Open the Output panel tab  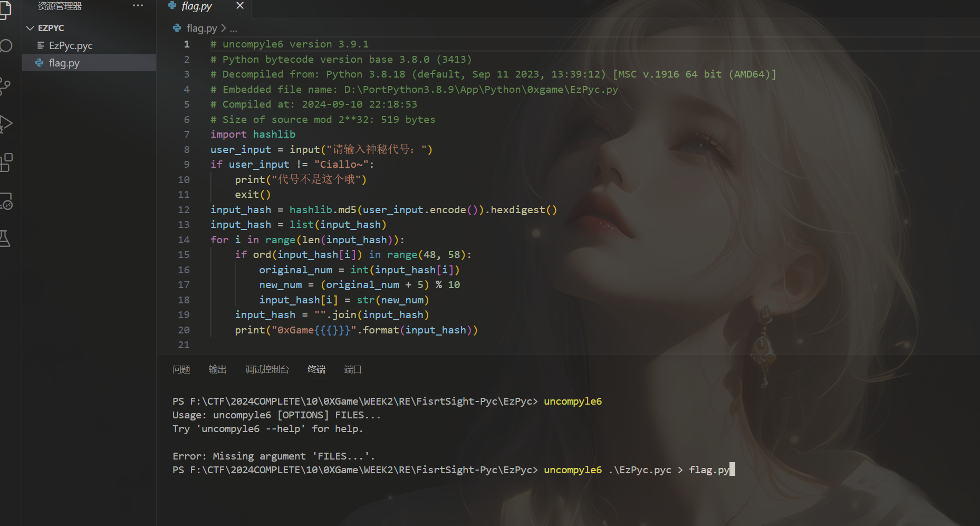[x=217, y=369]
